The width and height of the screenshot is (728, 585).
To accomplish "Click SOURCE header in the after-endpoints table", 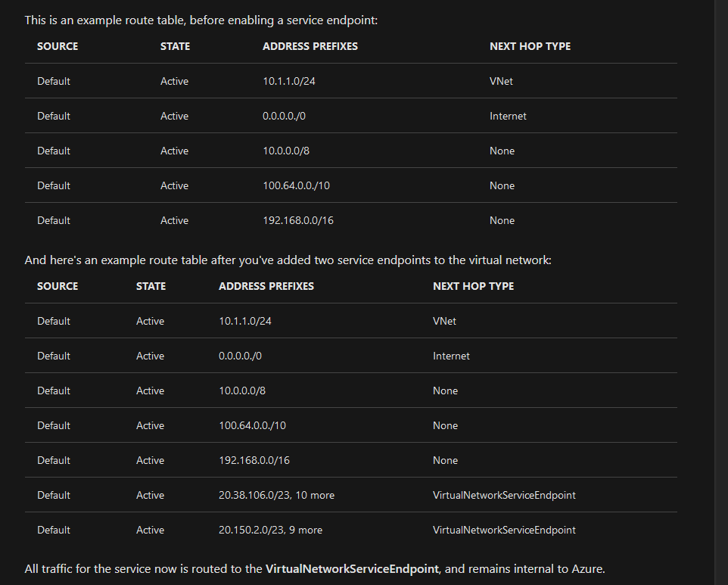I will point(58,286).
